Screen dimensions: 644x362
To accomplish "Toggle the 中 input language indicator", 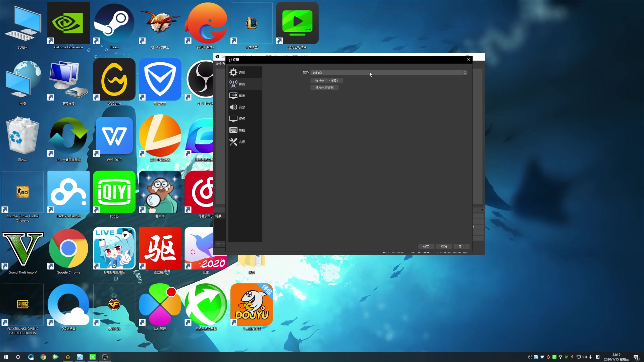I will coord(591,357).
